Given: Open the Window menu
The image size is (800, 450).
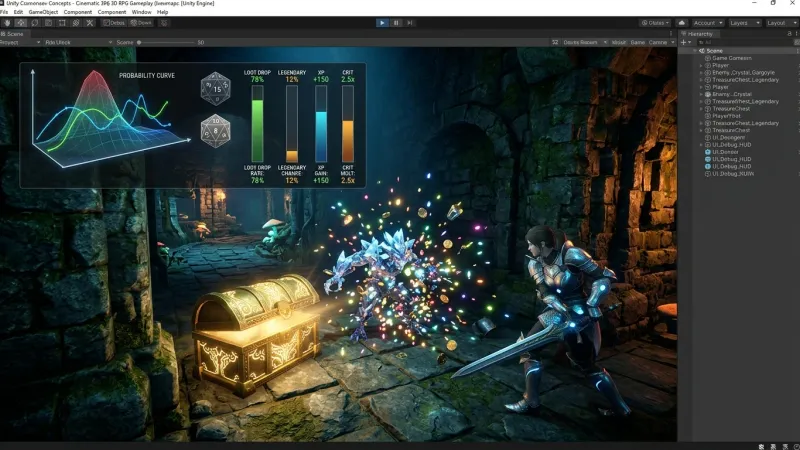Looking at the screenshot, I should click(141, 12).
